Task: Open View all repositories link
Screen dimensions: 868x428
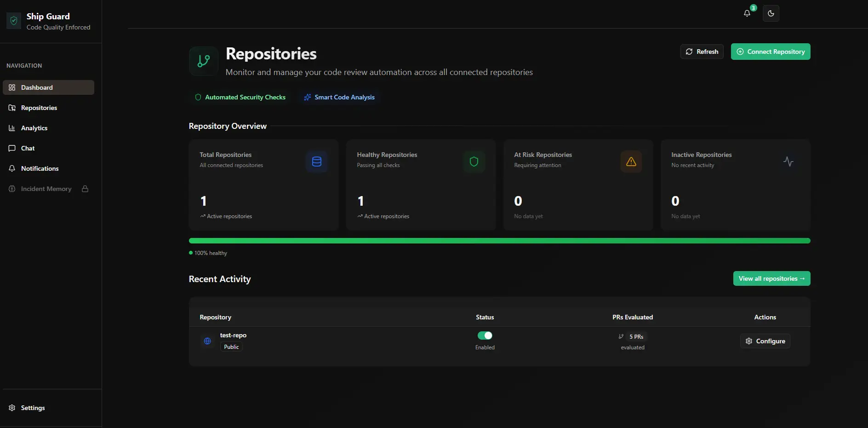Action: 771,278
